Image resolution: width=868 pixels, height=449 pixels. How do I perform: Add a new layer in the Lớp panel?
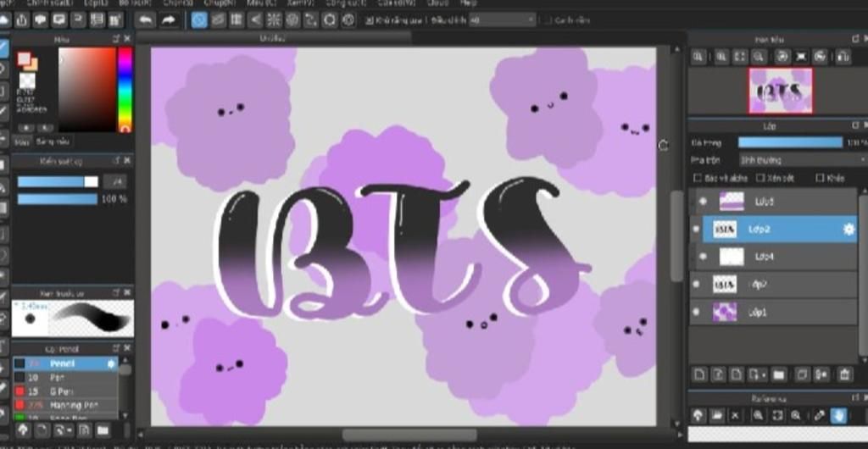(x=699, y=375)
